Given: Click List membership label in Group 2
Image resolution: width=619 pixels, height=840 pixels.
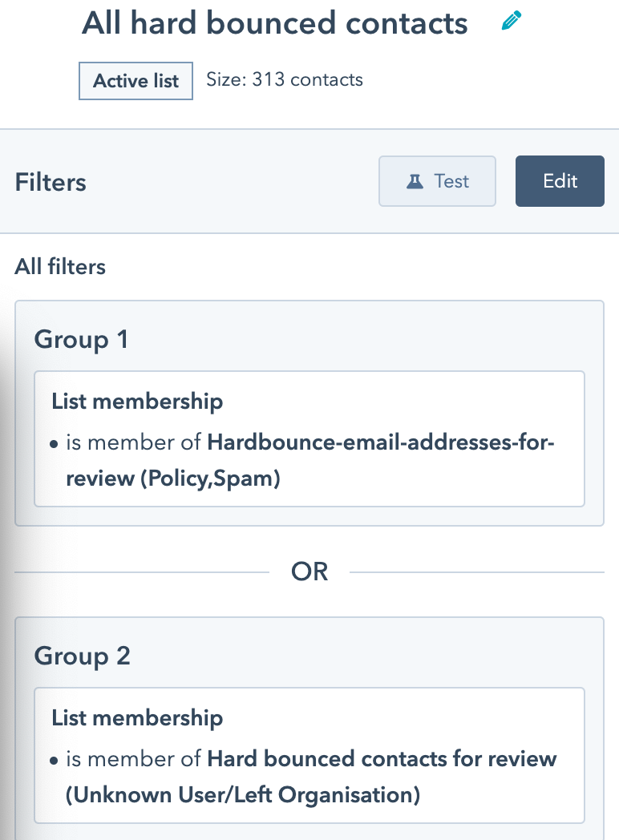Looking at the screenshot, I should [137, 718].
